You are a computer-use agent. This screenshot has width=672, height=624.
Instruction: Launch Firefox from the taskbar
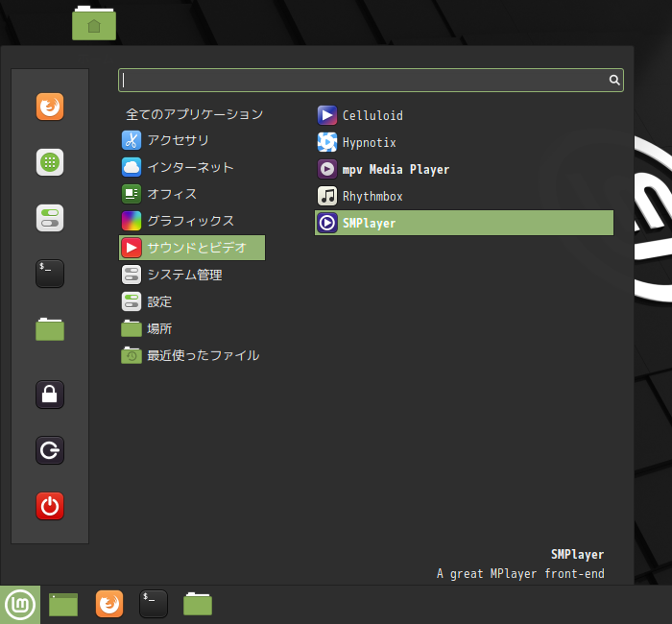click(109, 604)
